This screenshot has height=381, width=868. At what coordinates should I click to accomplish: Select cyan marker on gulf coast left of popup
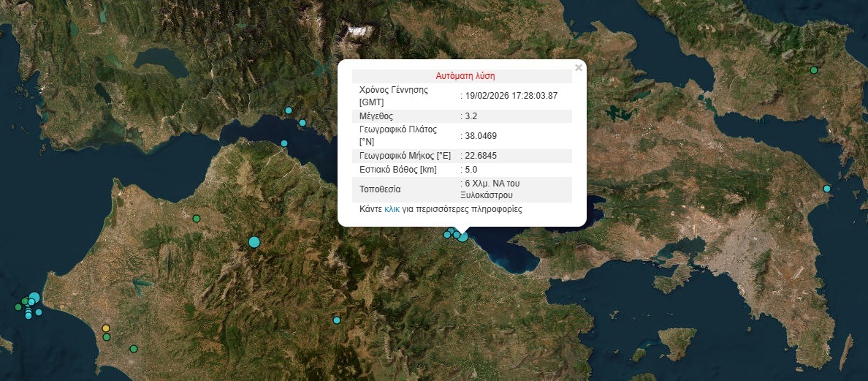pos(284,143)
